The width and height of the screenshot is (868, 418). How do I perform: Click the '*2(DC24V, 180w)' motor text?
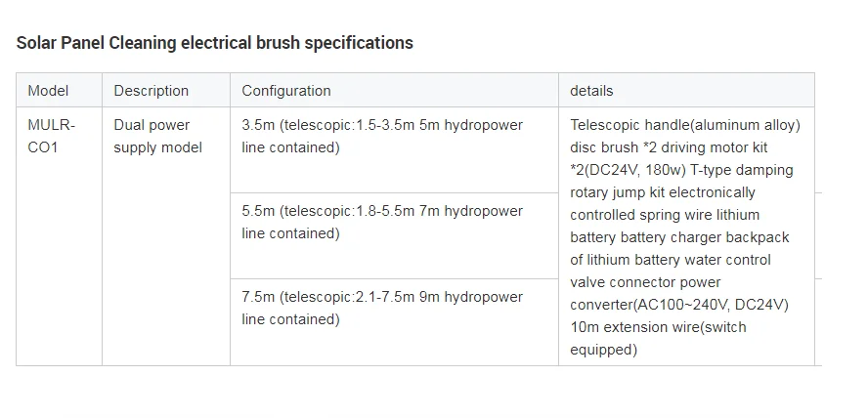pos(628,170)
